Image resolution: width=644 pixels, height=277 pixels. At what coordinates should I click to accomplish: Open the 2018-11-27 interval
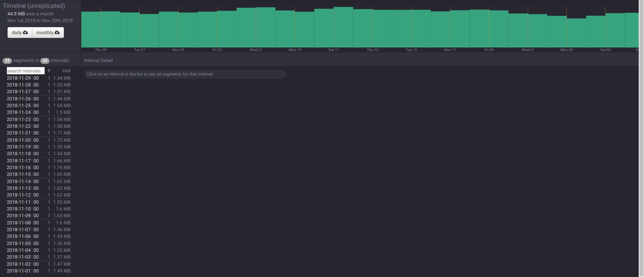tap(39, 92)
